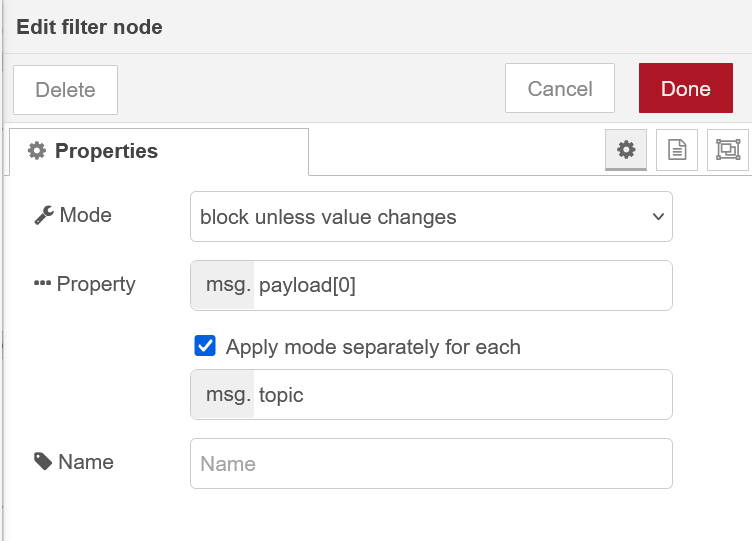Delete the filter node
This screenshot has width=752, height=541.
point(65,90)
